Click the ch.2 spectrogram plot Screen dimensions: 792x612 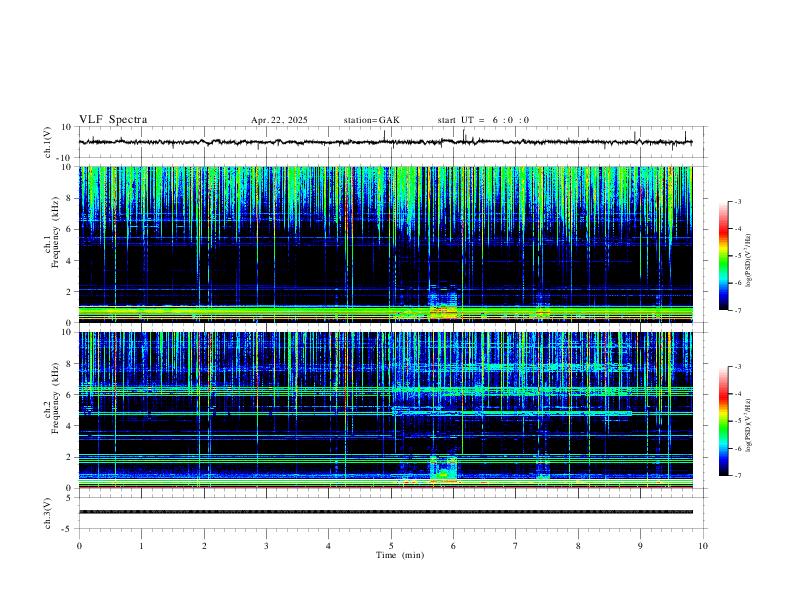385,410
